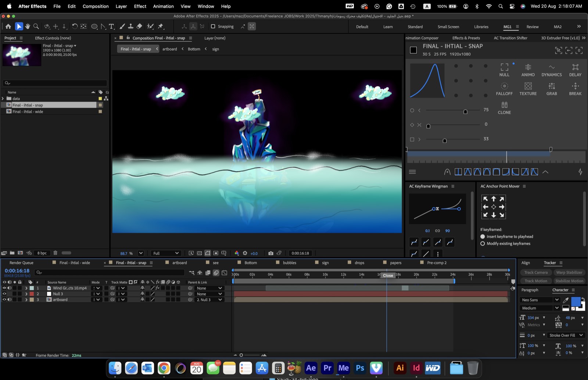Open the Full resolution dropdown

(x=166, y=253)
